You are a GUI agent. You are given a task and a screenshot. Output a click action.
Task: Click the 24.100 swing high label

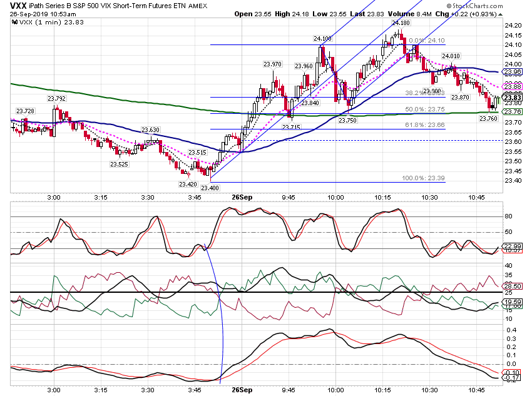point(322,39)
